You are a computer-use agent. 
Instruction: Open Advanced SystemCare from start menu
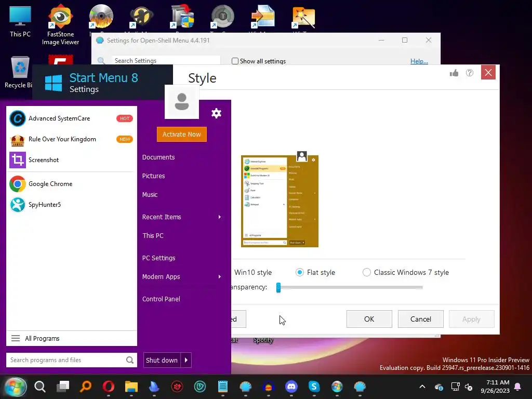click(71, 118)
